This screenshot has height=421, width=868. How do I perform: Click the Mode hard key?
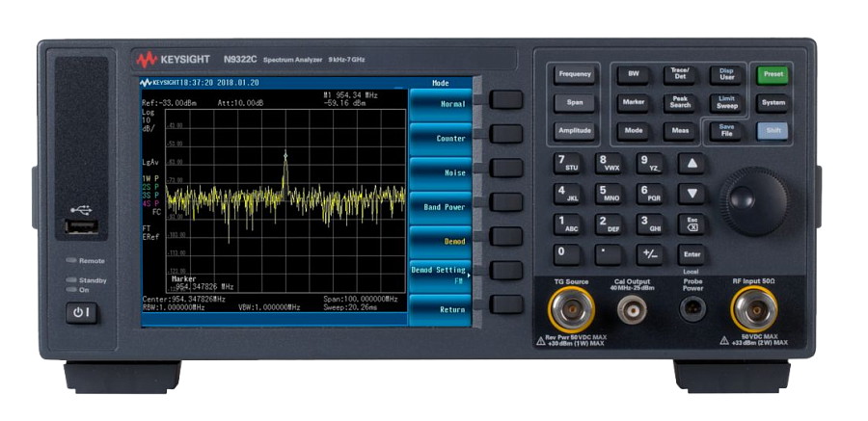[634, 131]
